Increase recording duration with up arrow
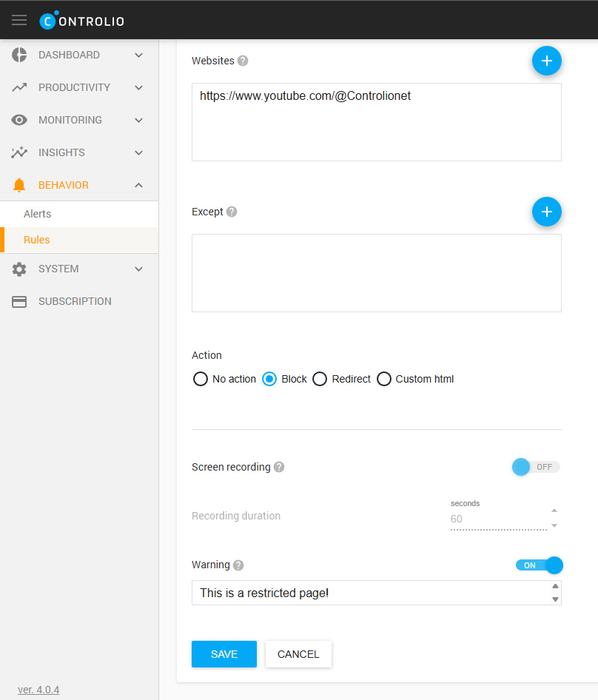598x700 pixels. (x=554, y=511)
